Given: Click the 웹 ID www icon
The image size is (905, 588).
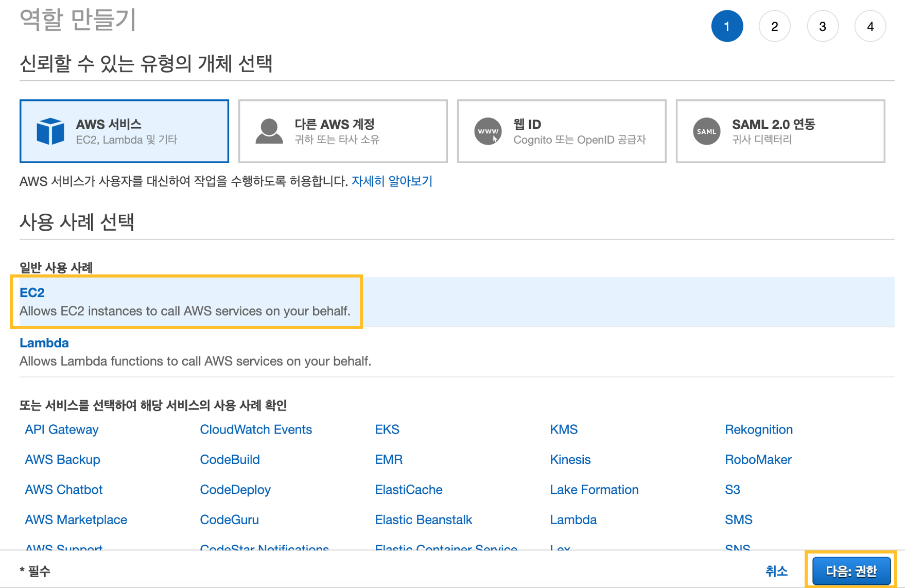Looking at the screenshot, I should [x=488, y=131].
